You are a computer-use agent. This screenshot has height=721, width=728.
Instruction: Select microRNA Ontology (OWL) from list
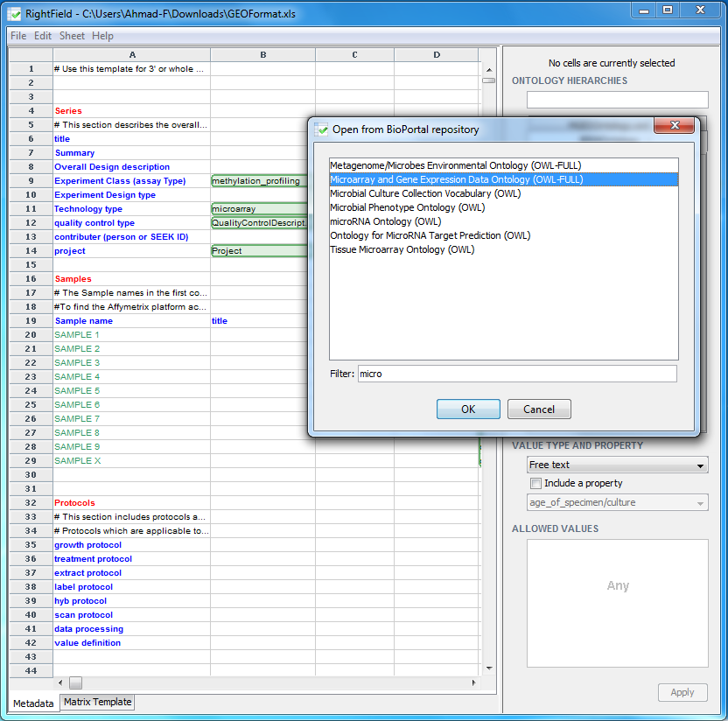(x=384, y=221)
